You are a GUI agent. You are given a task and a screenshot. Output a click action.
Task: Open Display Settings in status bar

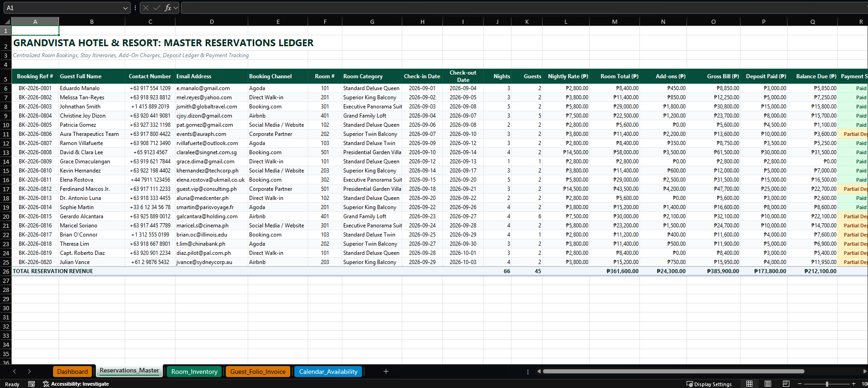[x=709, y=384]
